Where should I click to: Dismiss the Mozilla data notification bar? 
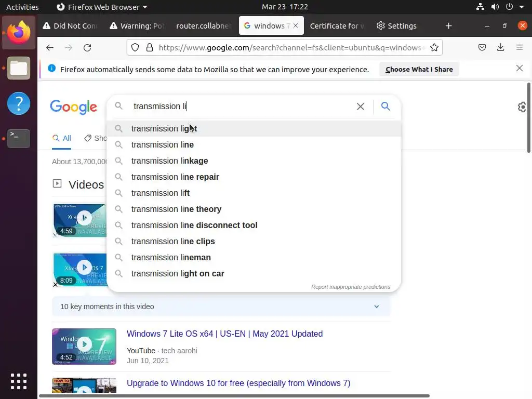point(520,68)
